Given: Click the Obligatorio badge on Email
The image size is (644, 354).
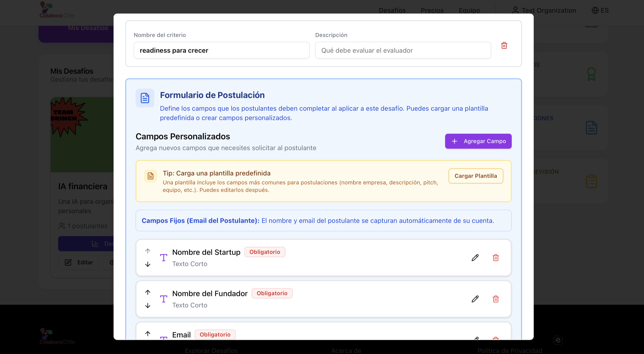Looking at the screenshot, I should [x=215, y=335].
